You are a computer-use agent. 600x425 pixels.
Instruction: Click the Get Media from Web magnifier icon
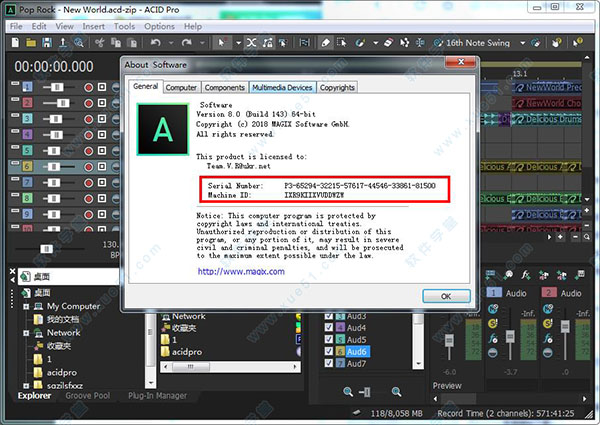click(79, 42)
